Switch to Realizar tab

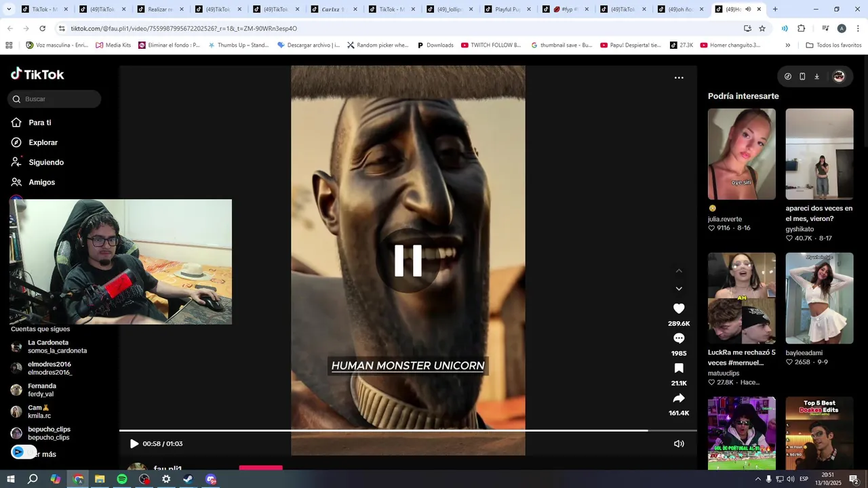click(159, 9)
